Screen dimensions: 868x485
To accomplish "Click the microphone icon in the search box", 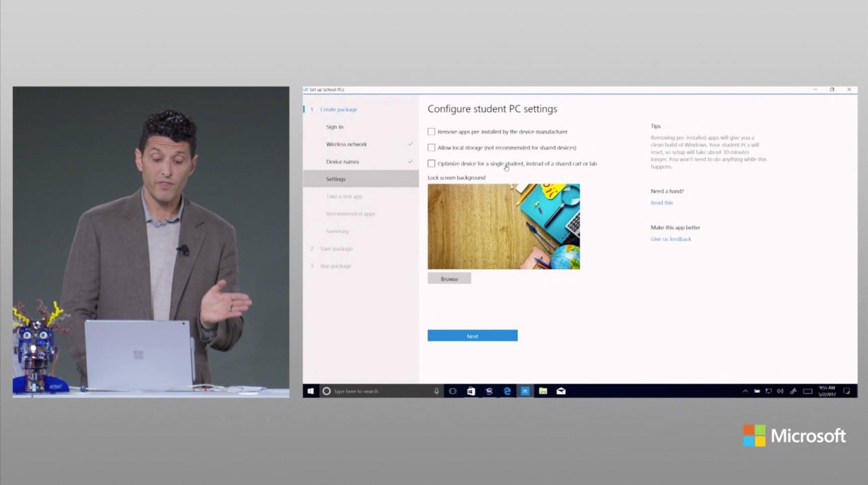I will coord(437,391).
